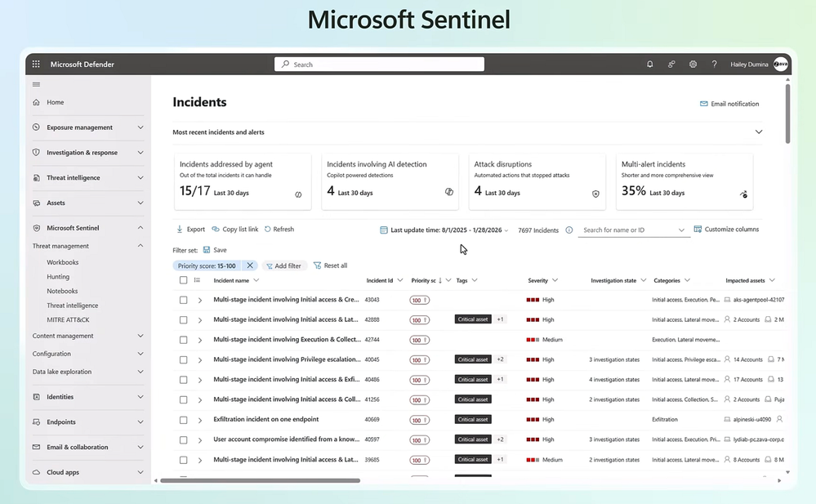816x504 pixels.
Task: Go to MITRE ATT&CK page
Action: [68, 319]
